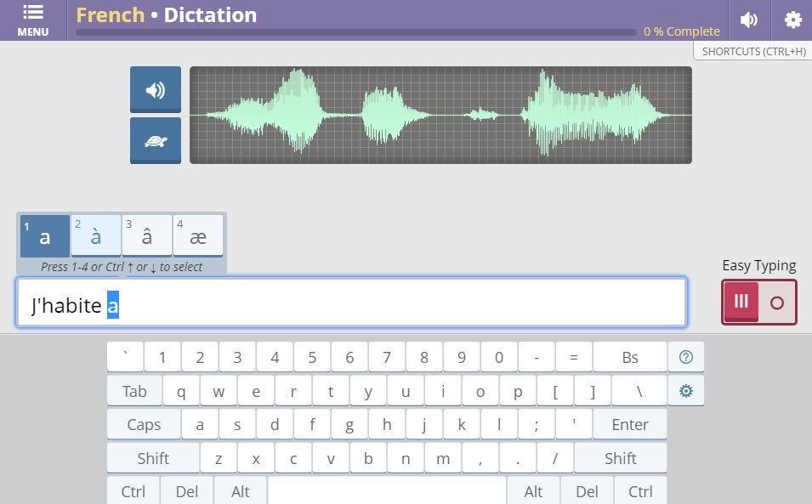Tap the slash key on virtual keyboard

pyautogui.click(x=555, y=458)
